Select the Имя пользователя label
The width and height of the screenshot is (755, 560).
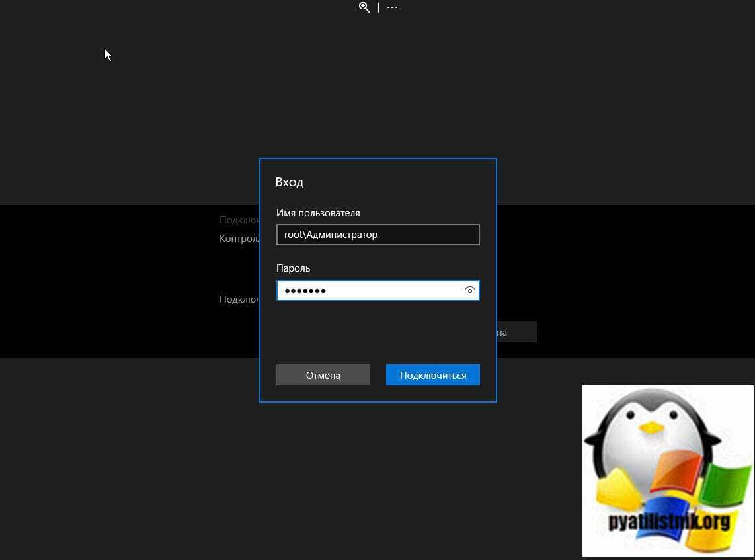coord(318,213)
